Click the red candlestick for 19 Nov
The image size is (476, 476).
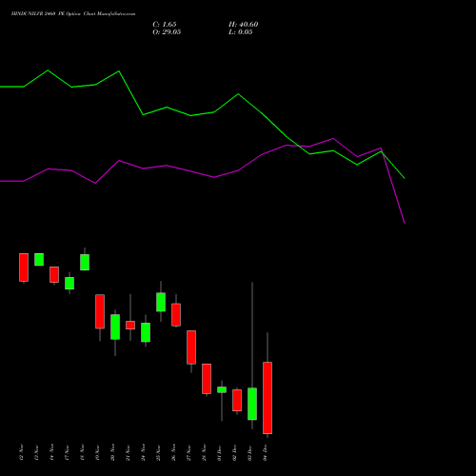(x=100, y=311)
